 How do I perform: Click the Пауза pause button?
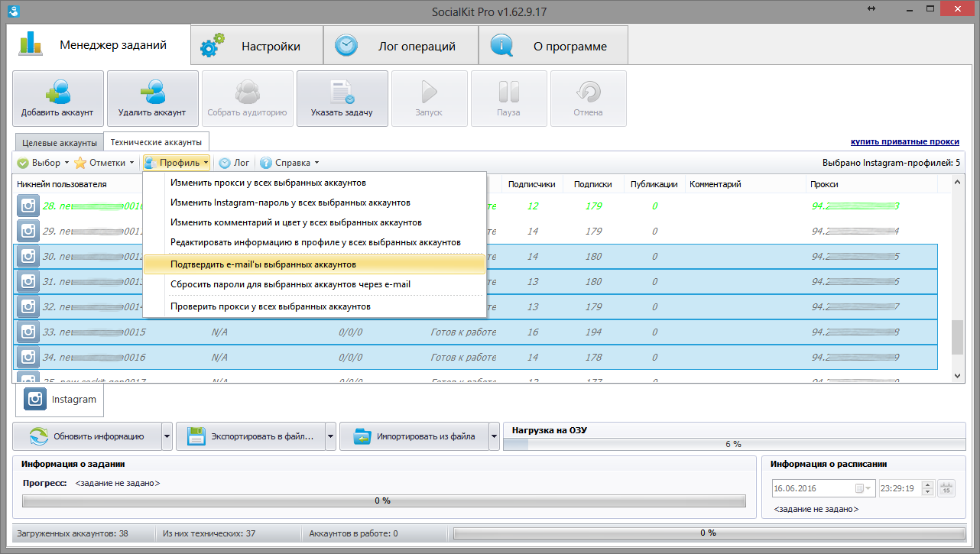click(x=508, y=99)
